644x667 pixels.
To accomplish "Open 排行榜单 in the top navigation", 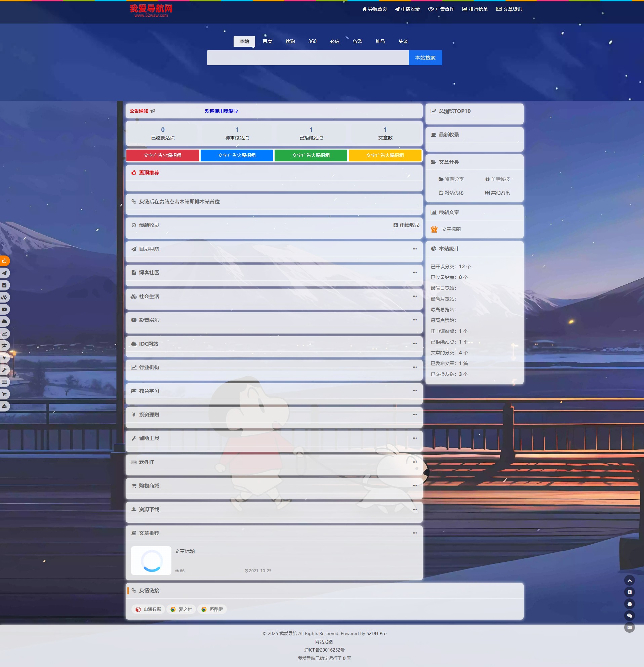I will 475,9.
